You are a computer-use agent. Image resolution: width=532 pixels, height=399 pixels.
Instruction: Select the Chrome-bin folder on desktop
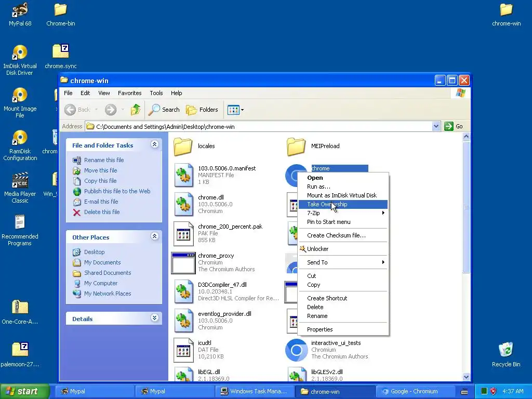click(x=60, y=14)
